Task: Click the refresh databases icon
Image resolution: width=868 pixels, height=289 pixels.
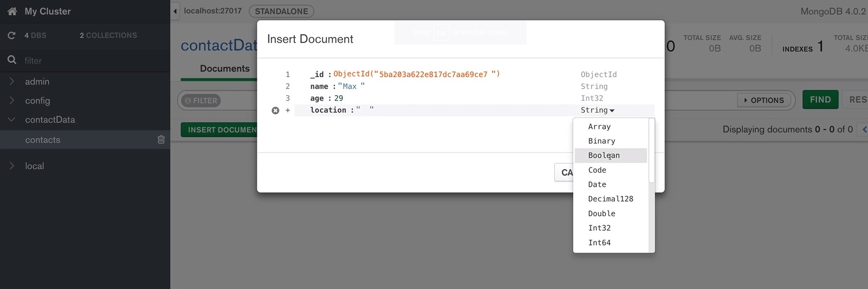Action: tap(12, 35)
